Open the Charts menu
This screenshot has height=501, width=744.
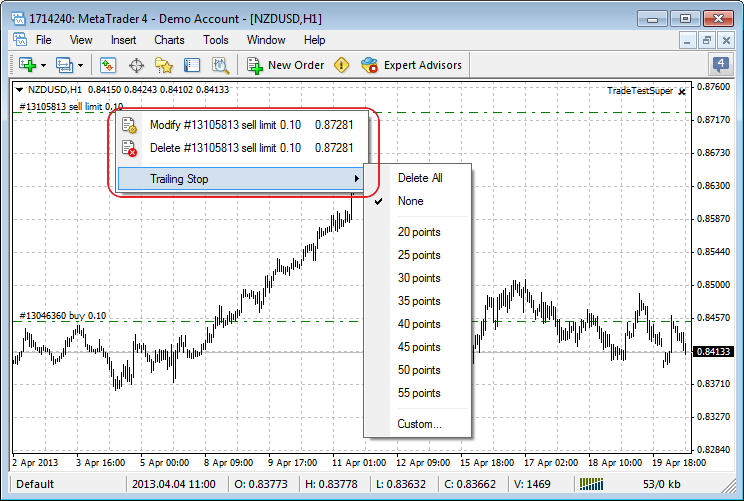click(x=169, y=40)
